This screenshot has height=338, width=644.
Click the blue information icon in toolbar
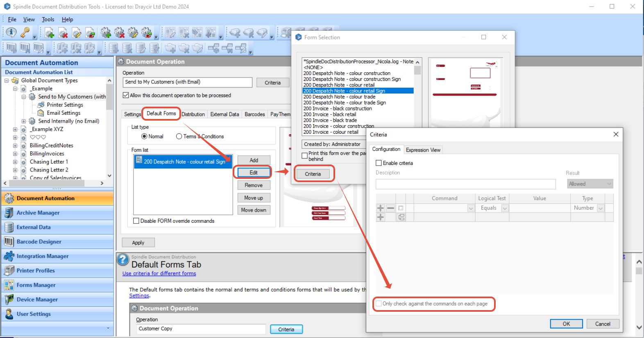pyautogui.click(x=11, y=32)
